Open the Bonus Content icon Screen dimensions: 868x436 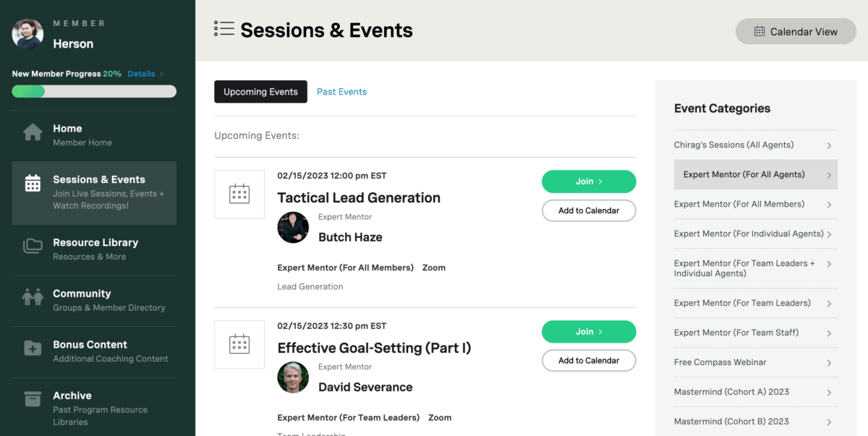(33, 349)
